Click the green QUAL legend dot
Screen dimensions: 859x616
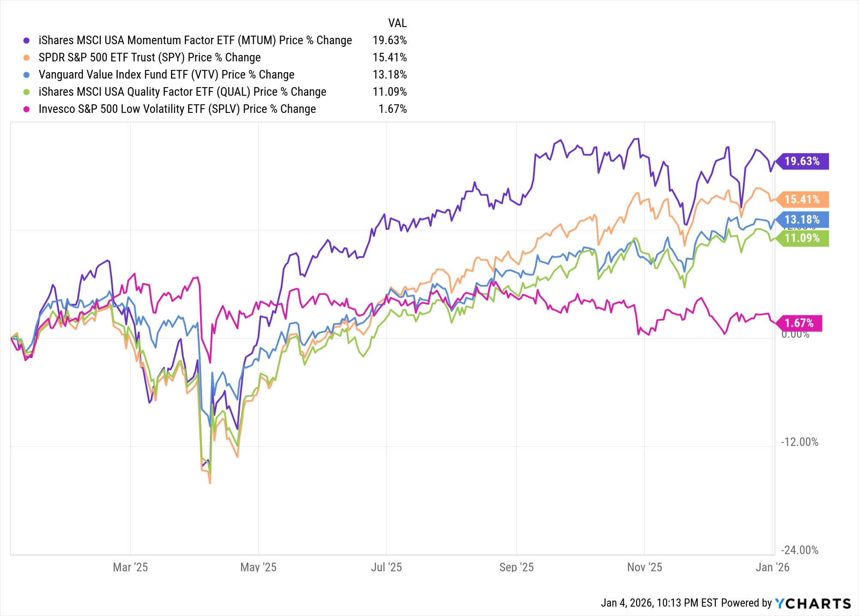click(x=27, y=92)
